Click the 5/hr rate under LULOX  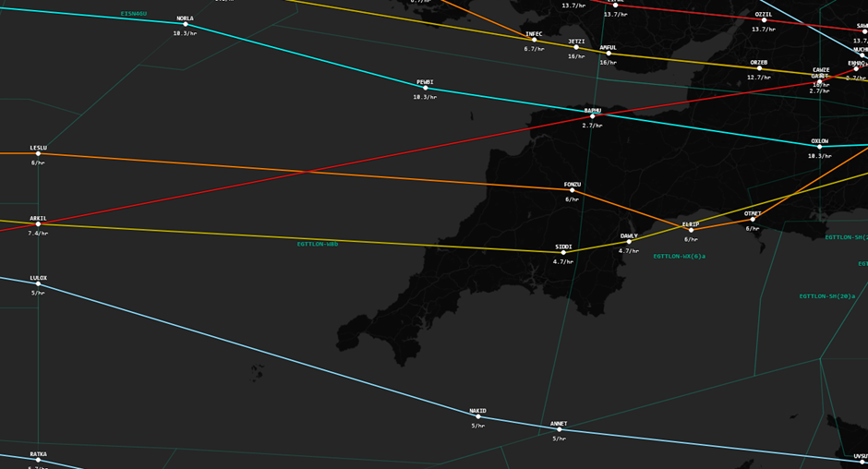tap(38, 293)
